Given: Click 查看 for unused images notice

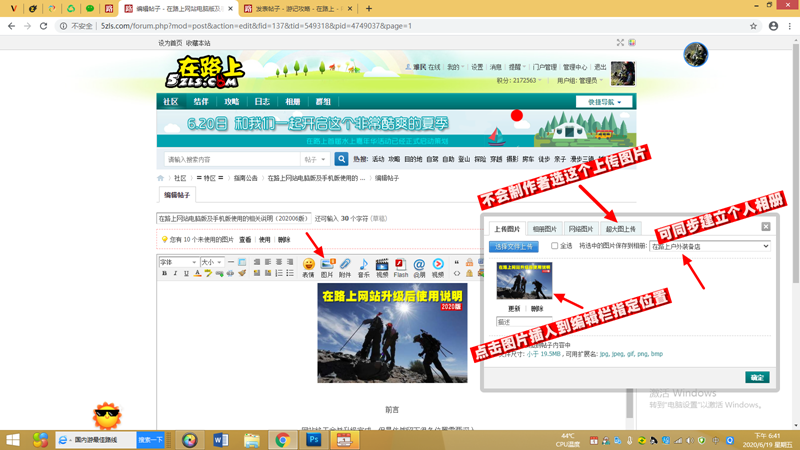Looking at the screenshot, I should pos(245,239).
